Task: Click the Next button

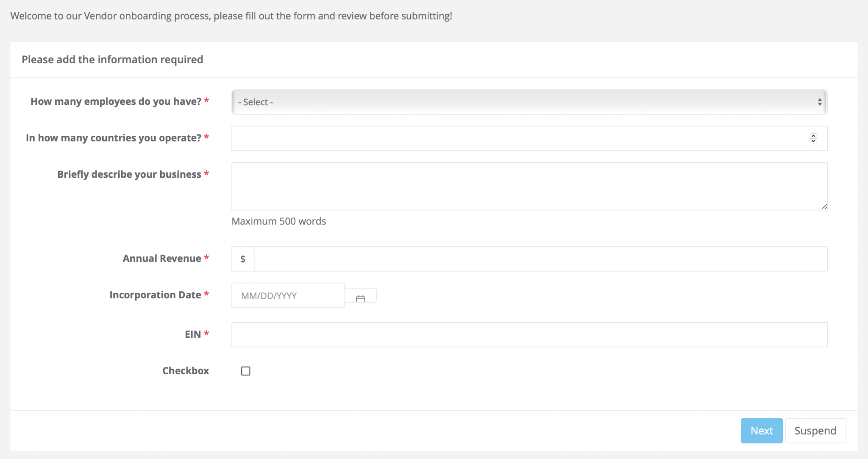Action: [762, 430]
